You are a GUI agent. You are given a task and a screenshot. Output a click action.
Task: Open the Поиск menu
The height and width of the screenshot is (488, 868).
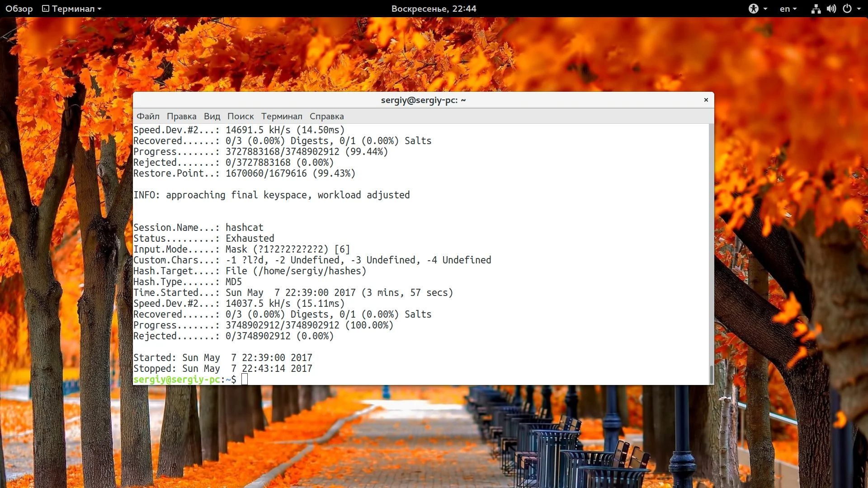pyautogui.click(x=241, y=116)
